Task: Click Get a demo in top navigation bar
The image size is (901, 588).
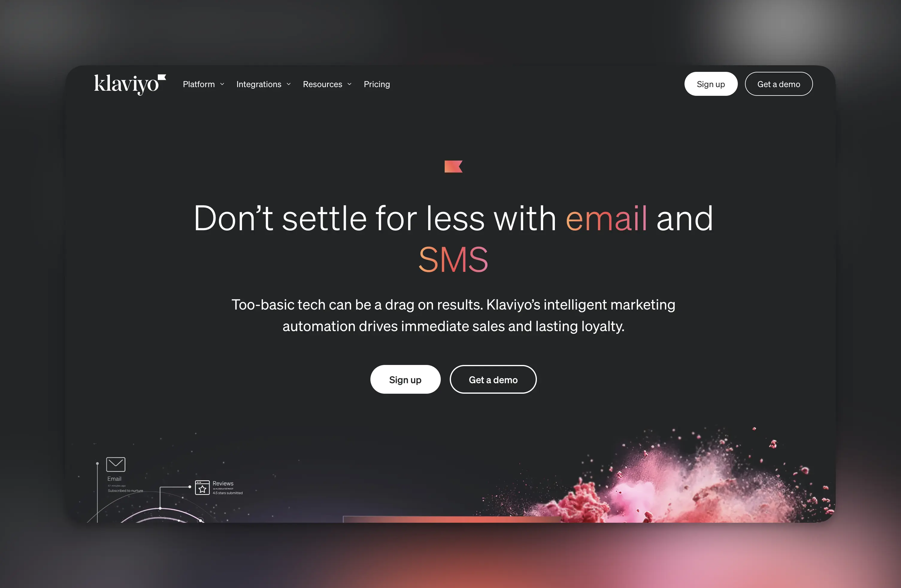Action: pyautogui.click(x=779, y=83)
